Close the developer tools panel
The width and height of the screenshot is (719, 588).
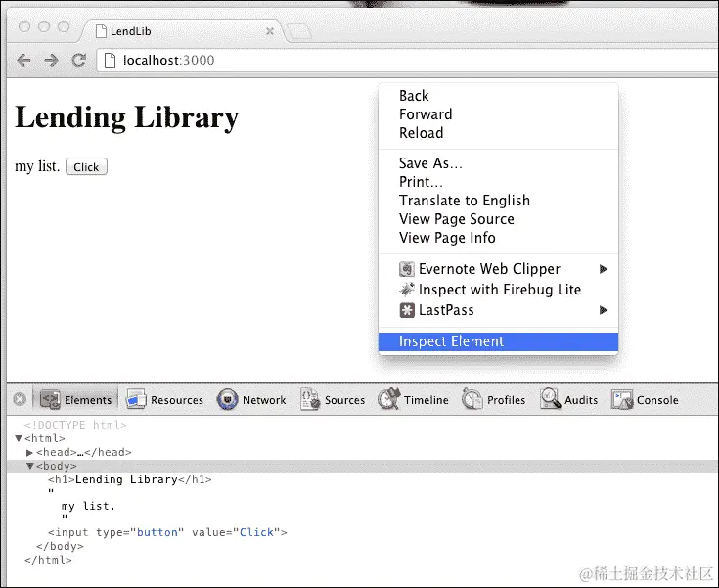coord(20,399)
